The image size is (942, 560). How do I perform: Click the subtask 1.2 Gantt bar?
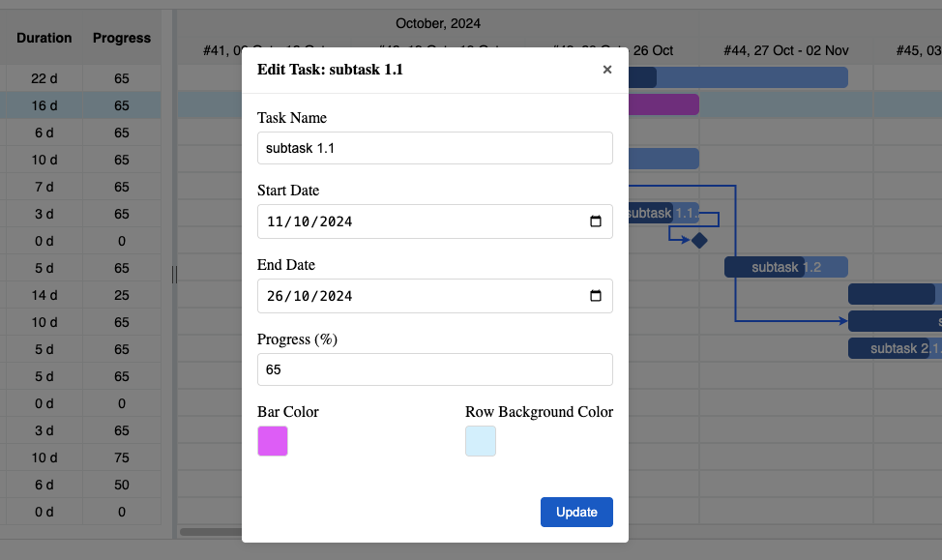point(785,267)
